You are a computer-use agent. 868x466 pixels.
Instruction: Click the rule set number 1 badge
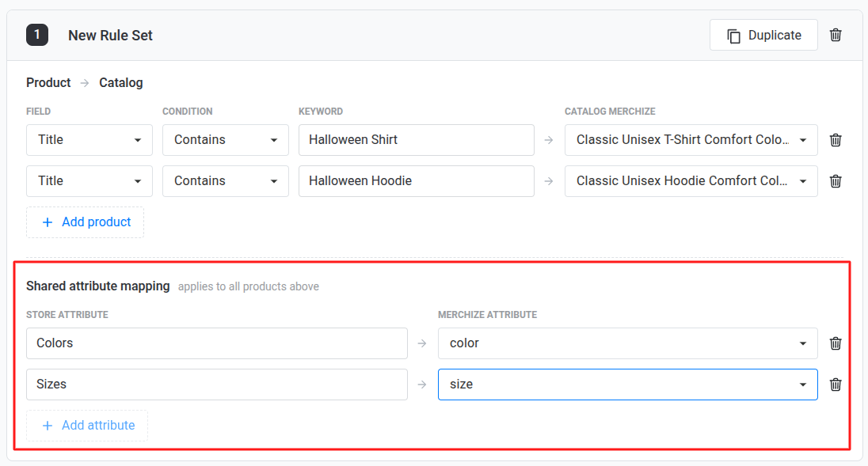37,35
